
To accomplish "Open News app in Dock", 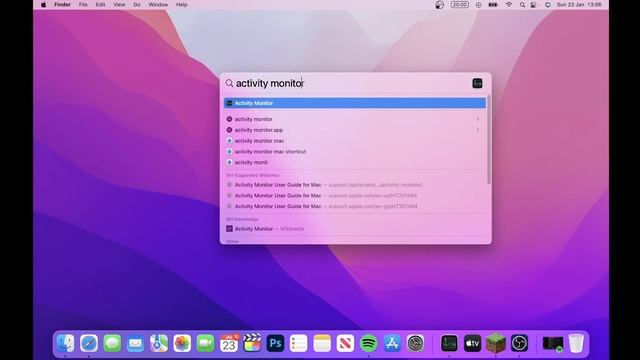I will click(x=345, y=343).
